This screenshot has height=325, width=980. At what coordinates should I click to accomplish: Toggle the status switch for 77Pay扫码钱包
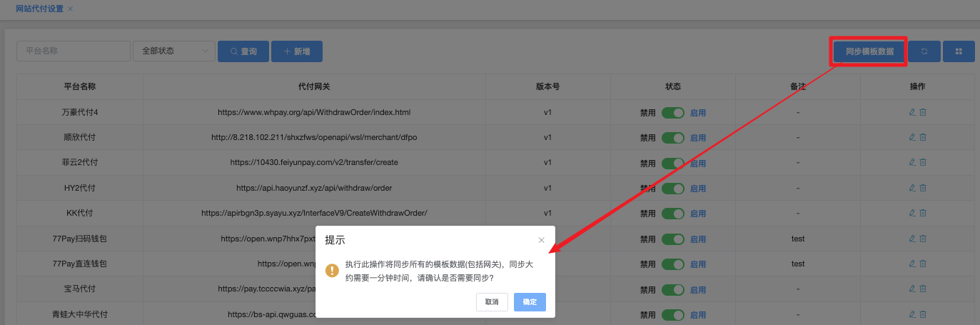tap(672, 239)
